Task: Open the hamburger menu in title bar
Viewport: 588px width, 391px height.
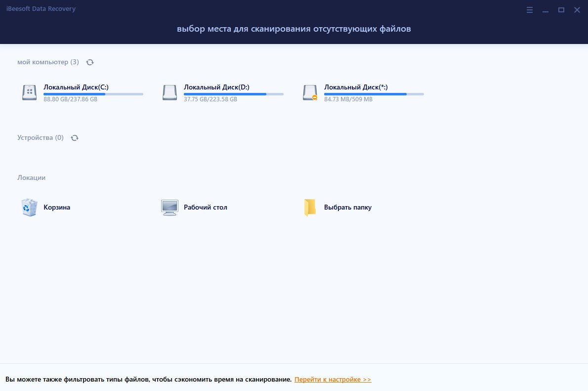Action: coord(530,10)
